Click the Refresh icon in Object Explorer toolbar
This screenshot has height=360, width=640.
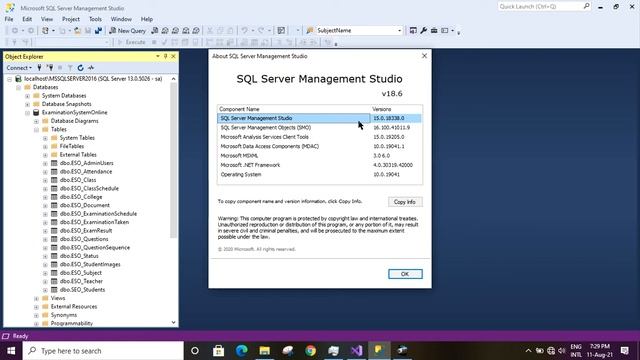pos(80,68)
